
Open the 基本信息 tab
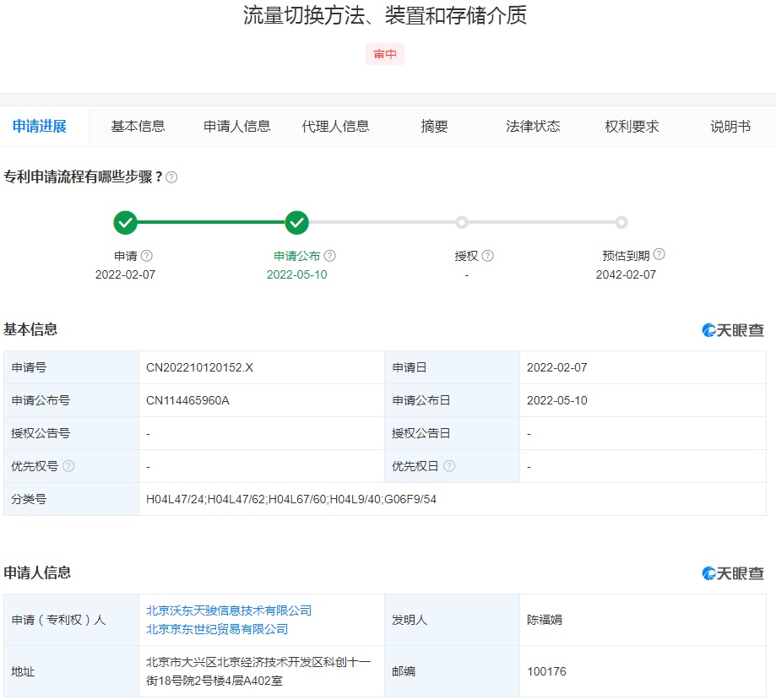(x=138, y=127)
